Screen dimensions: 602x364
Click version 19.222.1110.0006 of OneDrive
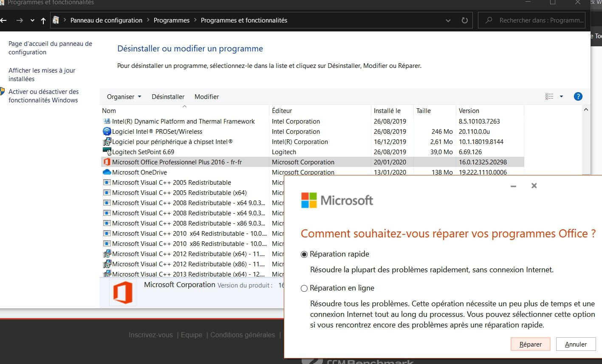click(483, 172)
